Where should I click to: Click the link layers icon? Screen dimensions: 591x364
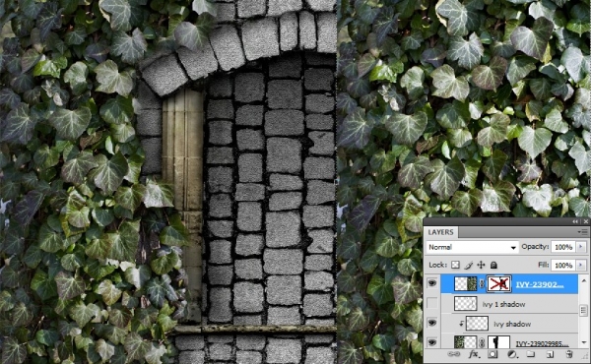click(453, 354)
